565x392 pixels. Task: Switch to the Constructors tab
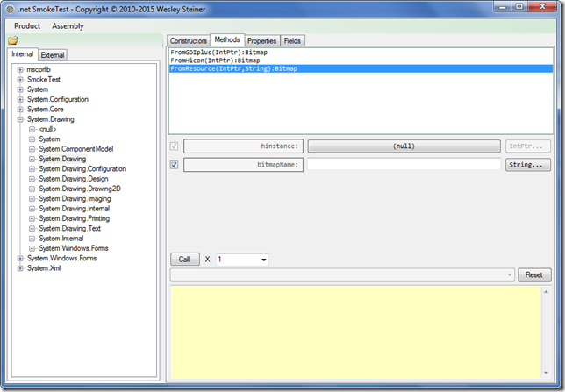[188, 40]
